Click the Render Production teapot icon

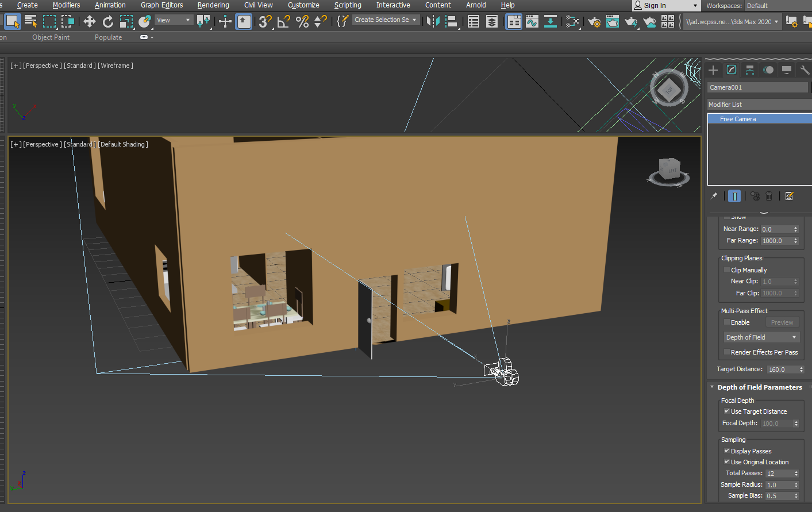pos(631,22)
